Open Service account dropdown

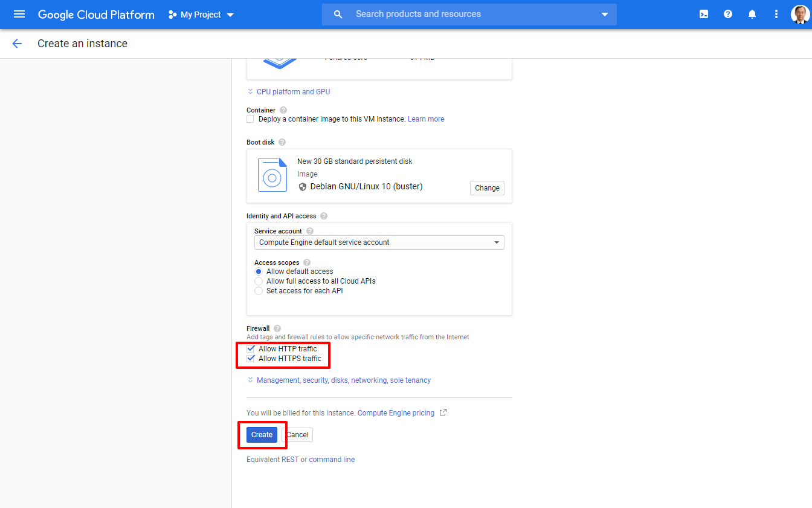point(379,243)
